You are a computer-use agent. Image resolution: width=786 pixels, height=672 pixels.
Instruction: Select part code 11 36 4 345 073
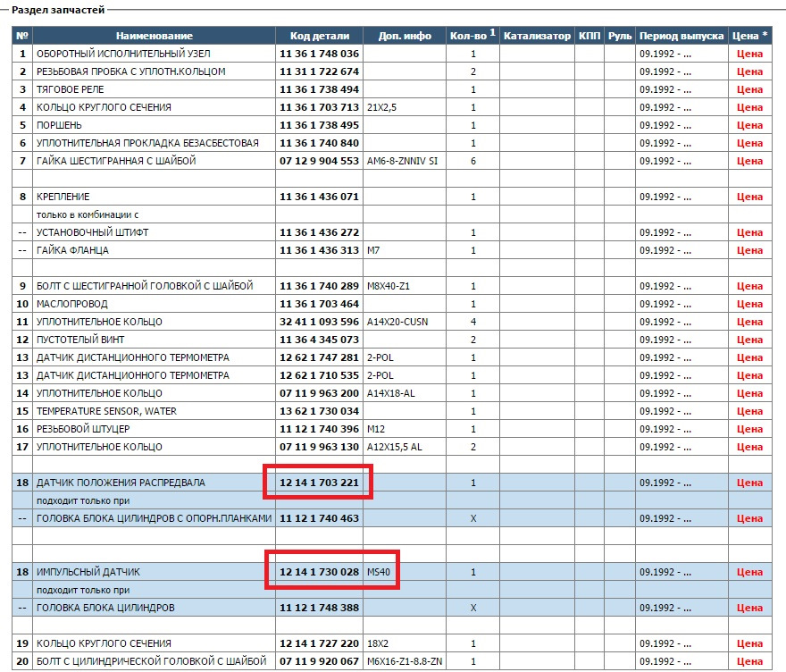(320, 340)
